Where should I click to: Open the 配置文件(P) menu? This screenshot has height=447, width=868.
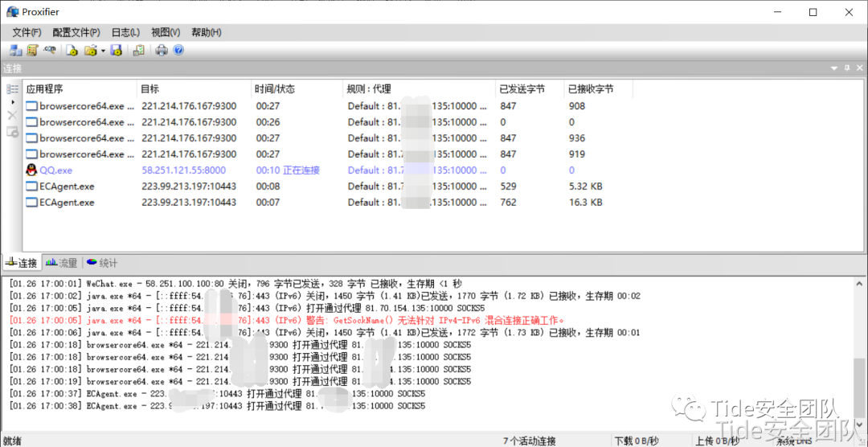point(76,32)
